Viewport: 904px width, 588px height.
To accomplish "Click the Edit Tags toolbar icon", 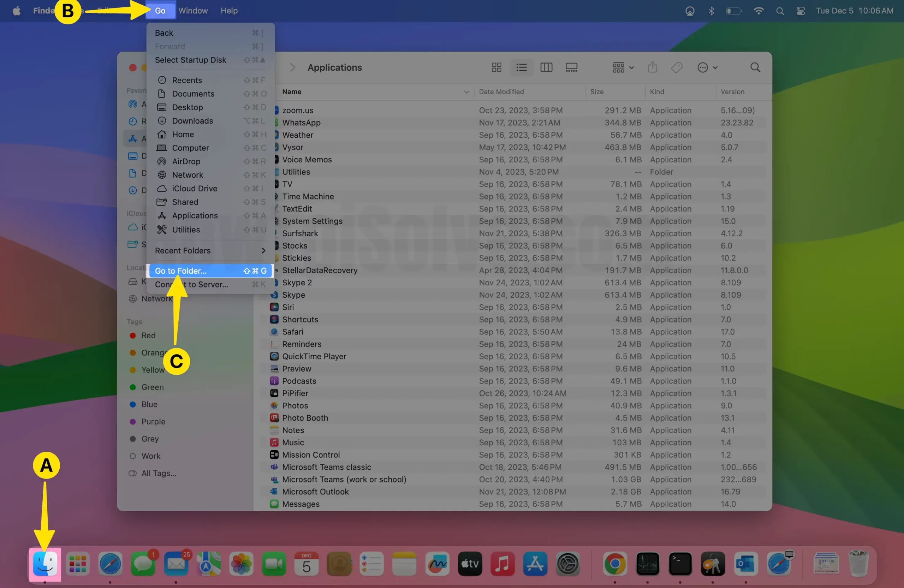I will (x=677, y=67).
